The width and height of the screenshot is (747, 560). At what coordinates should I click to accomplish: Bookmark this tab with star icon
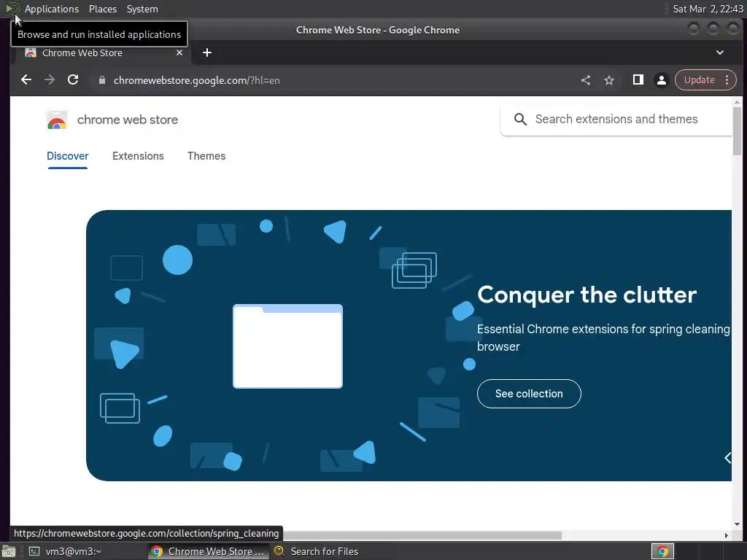click(x=609, y=80)
